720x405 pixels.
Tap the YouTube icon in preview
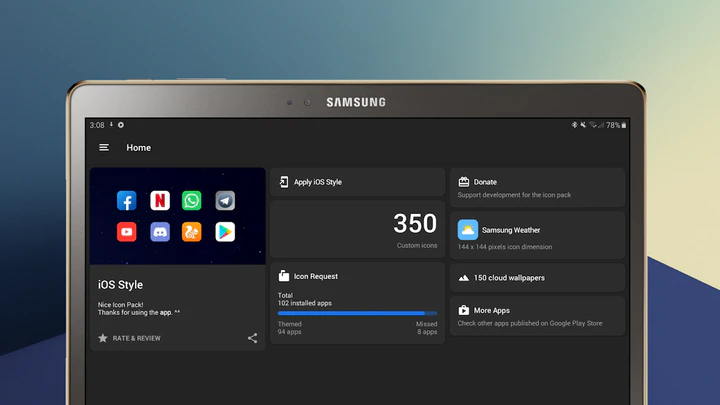[x=127, y=232]
